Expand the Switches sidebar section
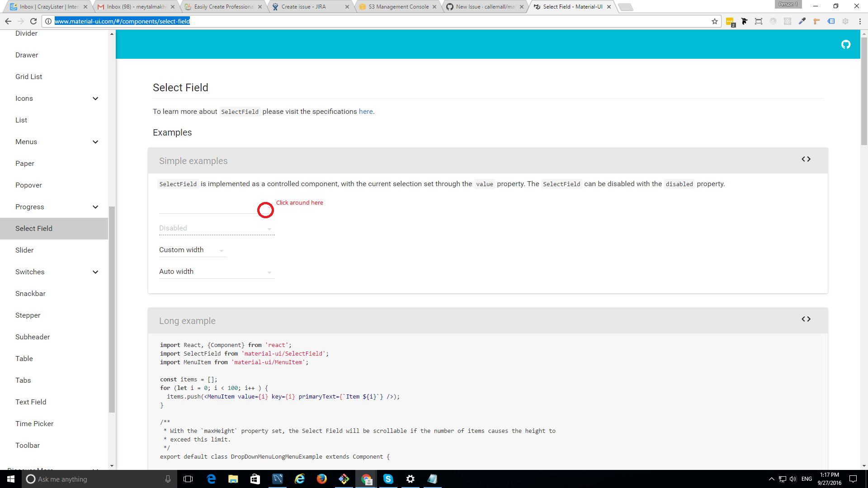The height and width of the screenshot is (488, 868). [x=95, y=272]
